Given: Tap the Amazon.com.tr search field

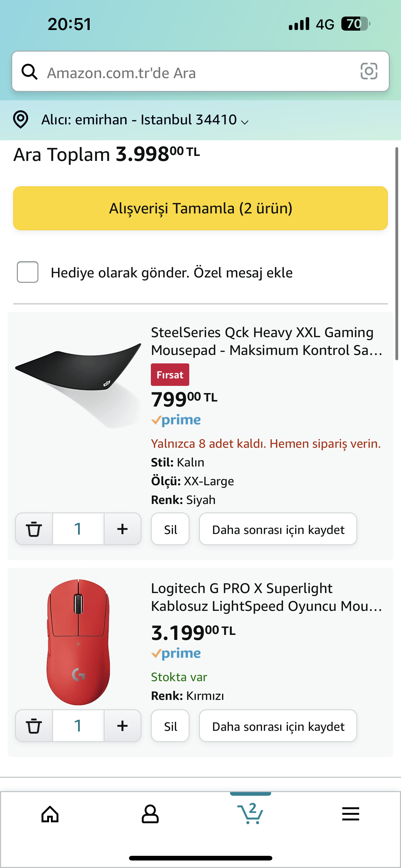Looking at the screenshot, I should (199, 72).
